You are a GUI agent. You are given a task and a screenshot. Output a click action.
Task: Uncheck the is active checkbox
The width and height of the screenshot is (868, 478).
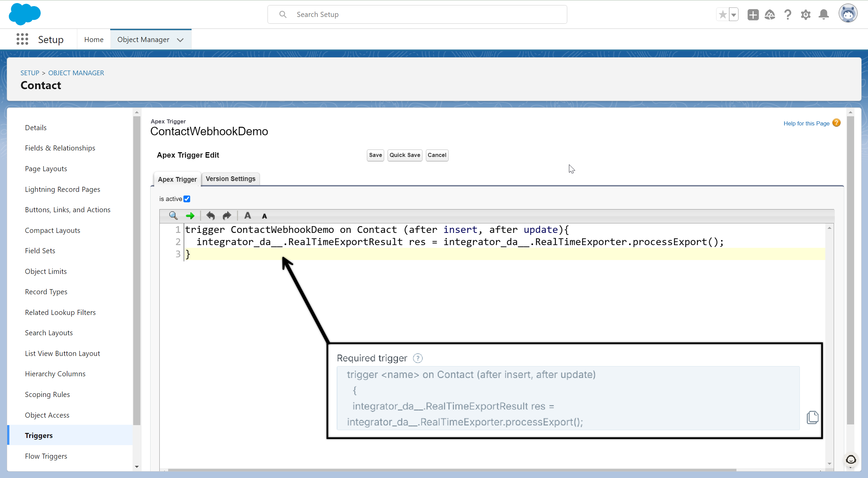(187, 199)
